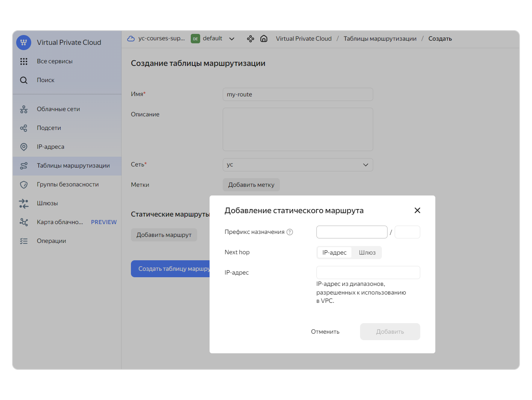The height and width of the screenshot is (400, 532).
Task: Click the Добавить button in dialog
Action: pos(390,332)
